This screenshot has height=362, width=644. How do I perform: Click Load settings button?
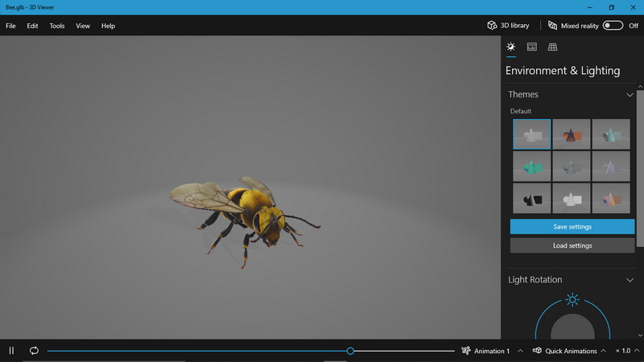point(572,245)
